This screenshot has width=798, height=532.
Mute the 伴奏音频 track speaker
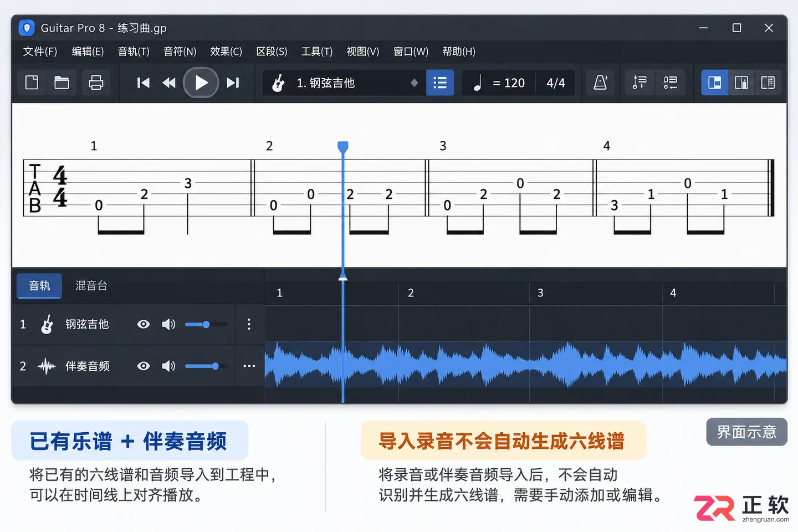(168, 366)
